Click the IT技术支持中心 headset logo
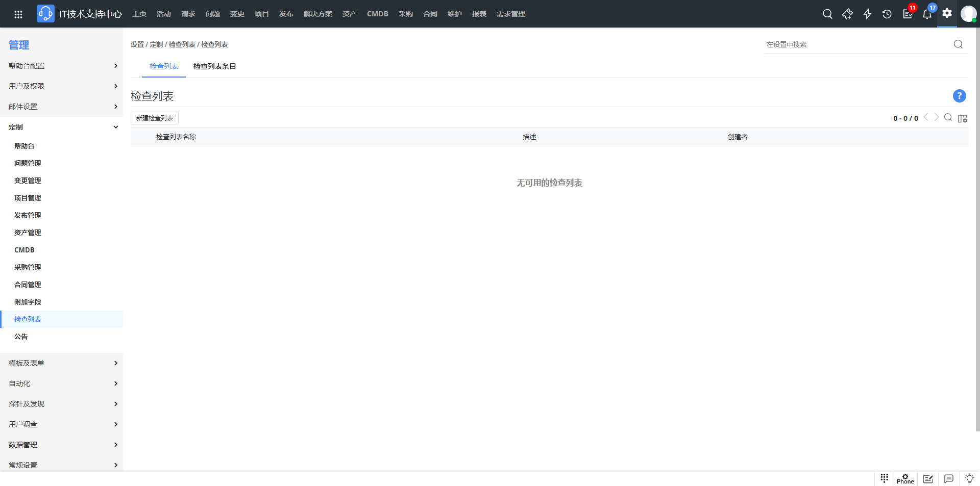Image resolution: width=980 pixels, height=486 pixels. [x=45, y=14]
